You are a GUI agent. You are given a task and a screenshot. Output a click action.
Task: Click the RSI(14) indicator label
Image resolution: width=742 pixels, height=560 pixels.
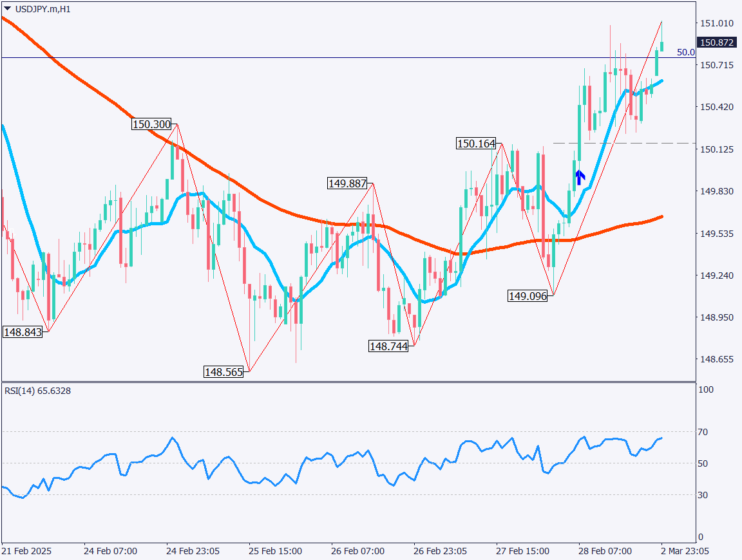37,391
